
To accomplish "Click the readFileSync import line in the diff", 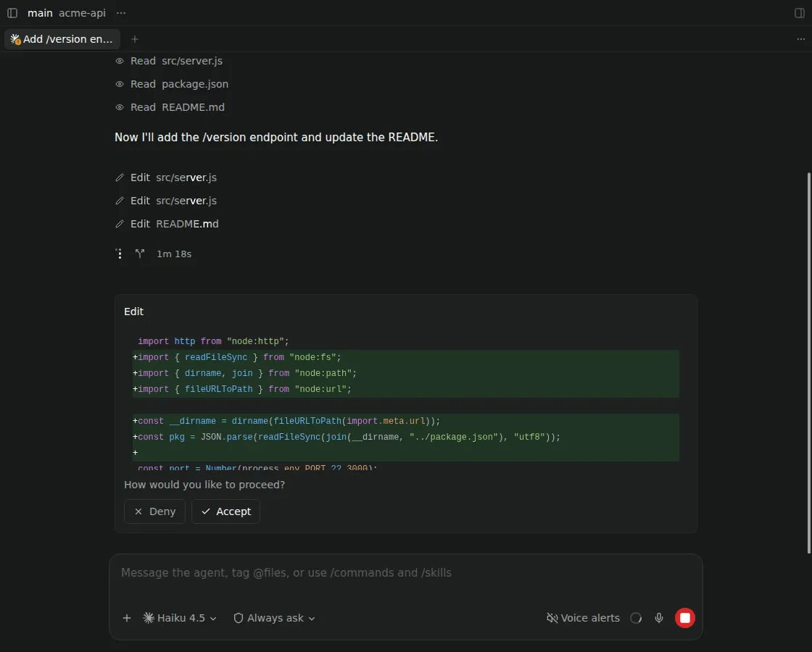I will point(405,358).
